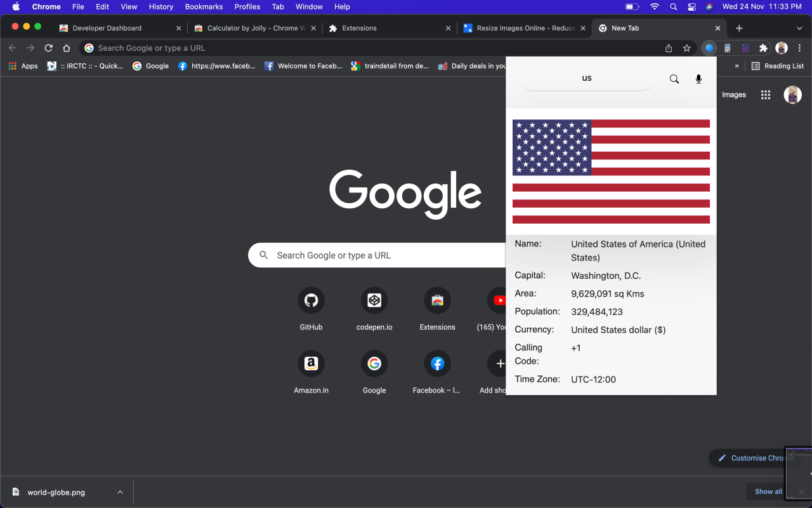Open the Apps bookmark

[x=23, y=66]
